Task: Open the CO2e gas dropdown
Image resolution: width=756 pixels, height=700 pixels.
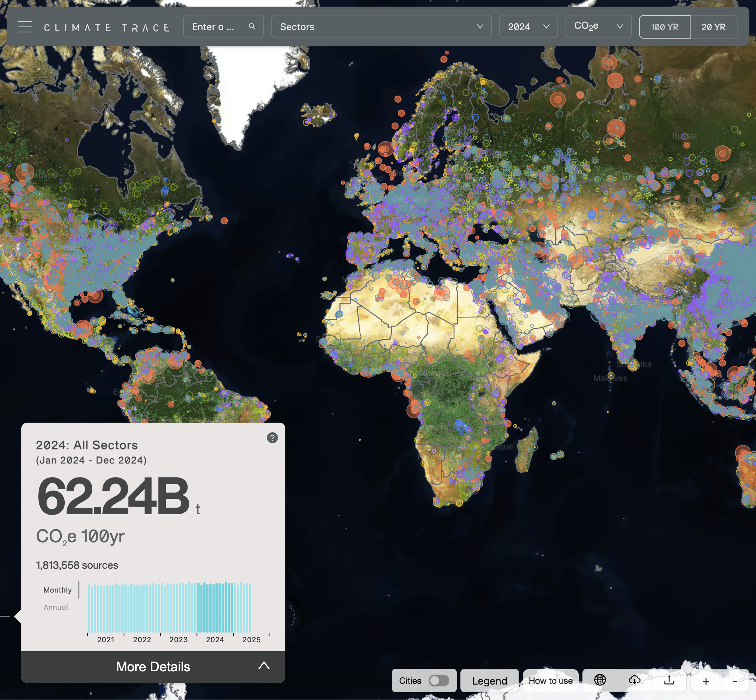Action: point(598,26)
